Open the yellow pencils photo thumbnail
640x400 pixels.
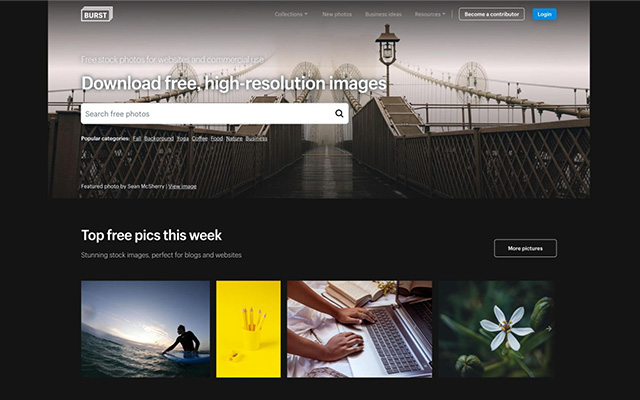pyautogui.click(x=248, y=329)
